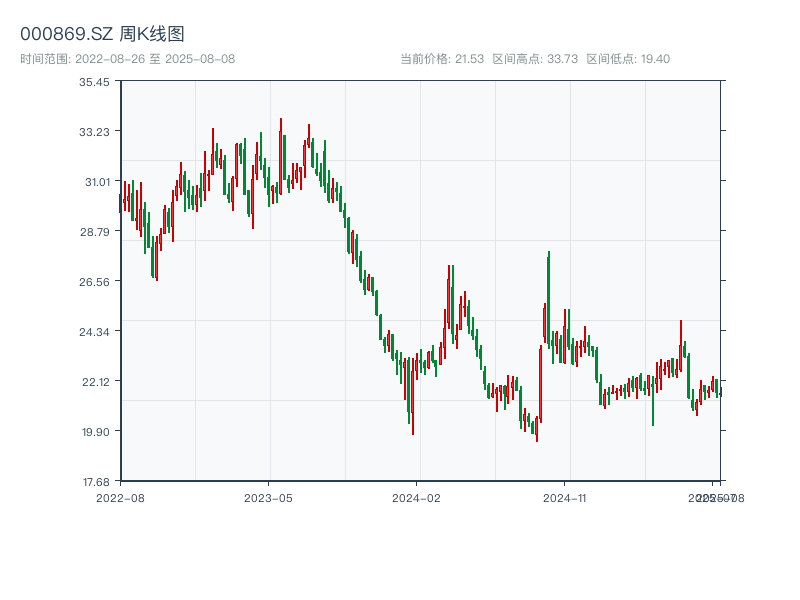800x600 pixels.
Task: Click the 2022-08 x-axis date label
Action: tap(120, 497)
